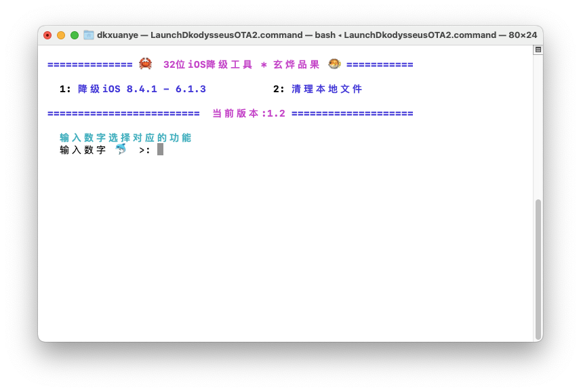Screen dimensions: 581x392
Task: Click the split pane icon at top right
Action: pyautogui.click(x=538, y=50)
